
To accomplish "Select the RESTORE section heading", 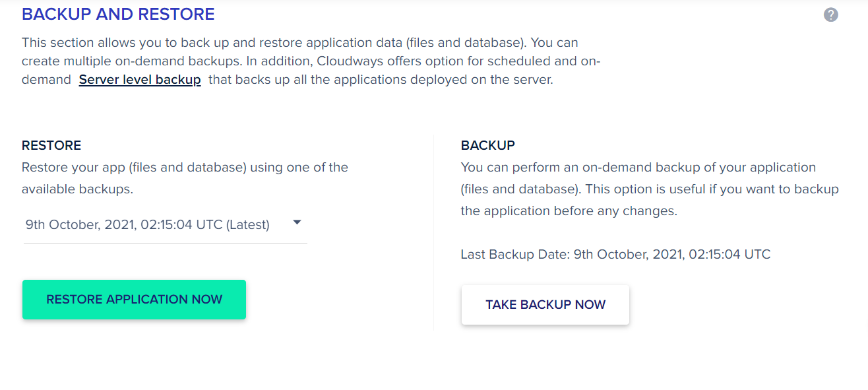I will pos(51,146).
